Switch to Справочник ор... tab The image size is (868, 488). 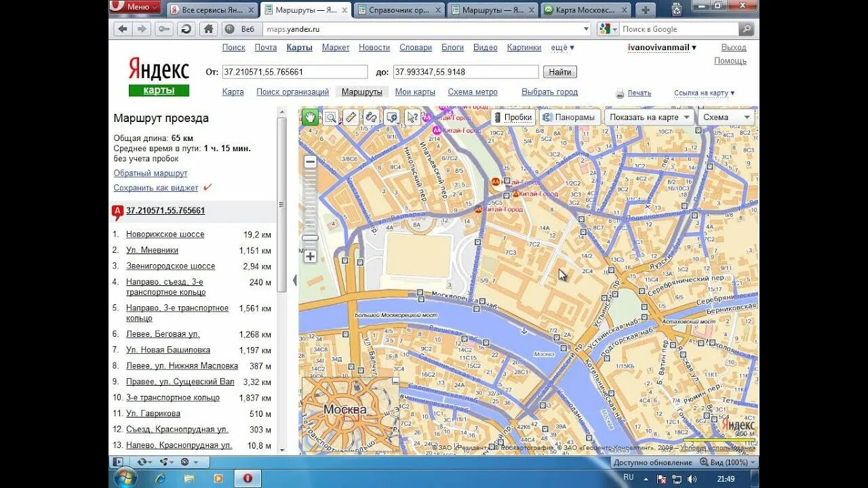(399, 9)
